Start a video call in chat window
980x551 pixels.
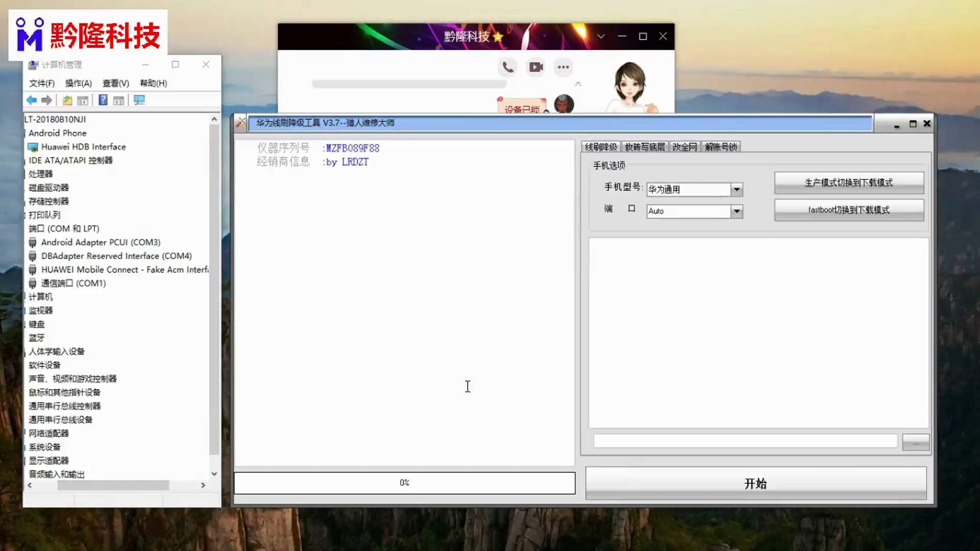click(x=535, y=67)
